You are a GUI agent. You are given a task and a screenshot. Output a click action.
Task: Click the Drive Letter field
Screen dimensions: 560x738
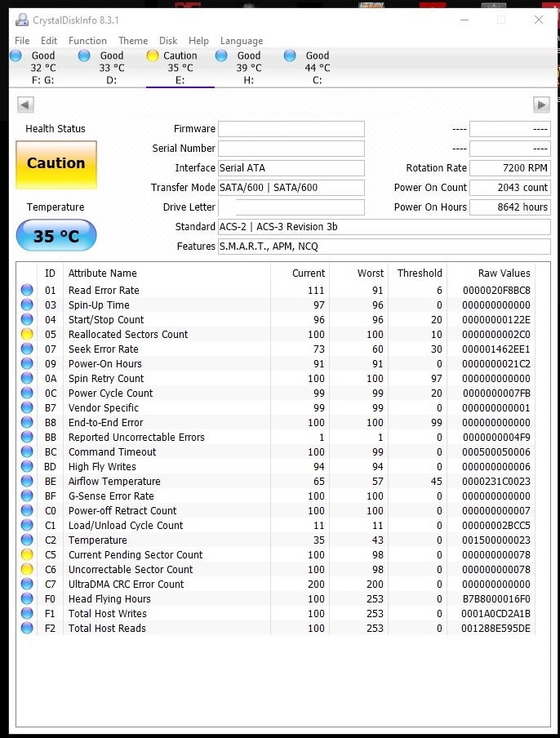pyautogui.click(x=291, y=207)
